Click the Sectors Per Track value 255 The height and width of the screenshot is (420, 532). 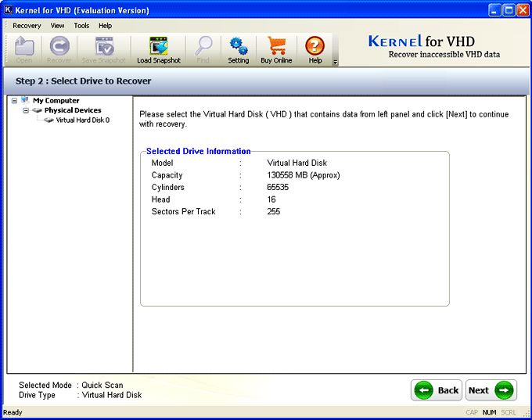coord(274,212)
